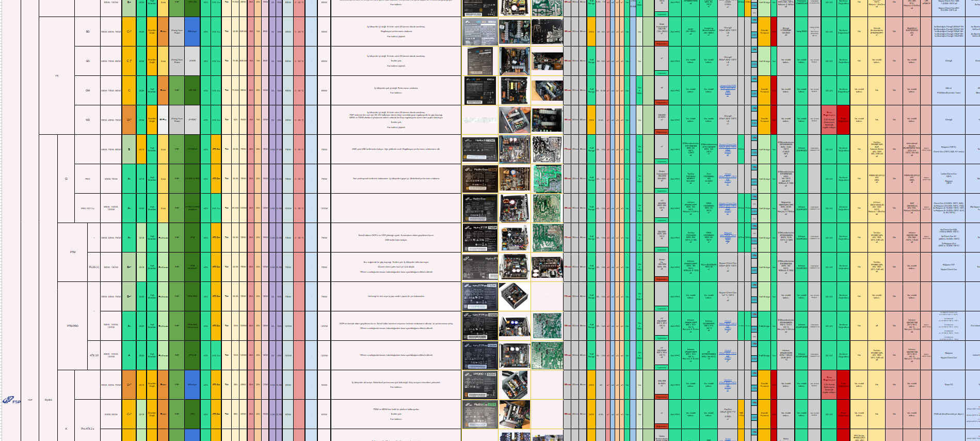Image resolution: width=980 pixels, height=441 pixels.
Task: Select the B grade cell in Hydro G row
Action: pyautogui.click(x=129, y=149)
